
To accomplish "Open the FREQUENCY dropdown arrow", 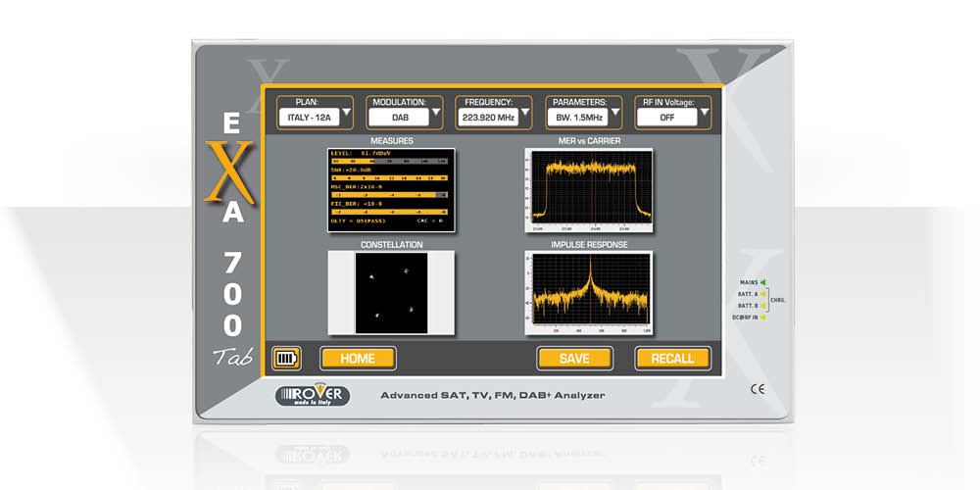I will tap(526, 114).
